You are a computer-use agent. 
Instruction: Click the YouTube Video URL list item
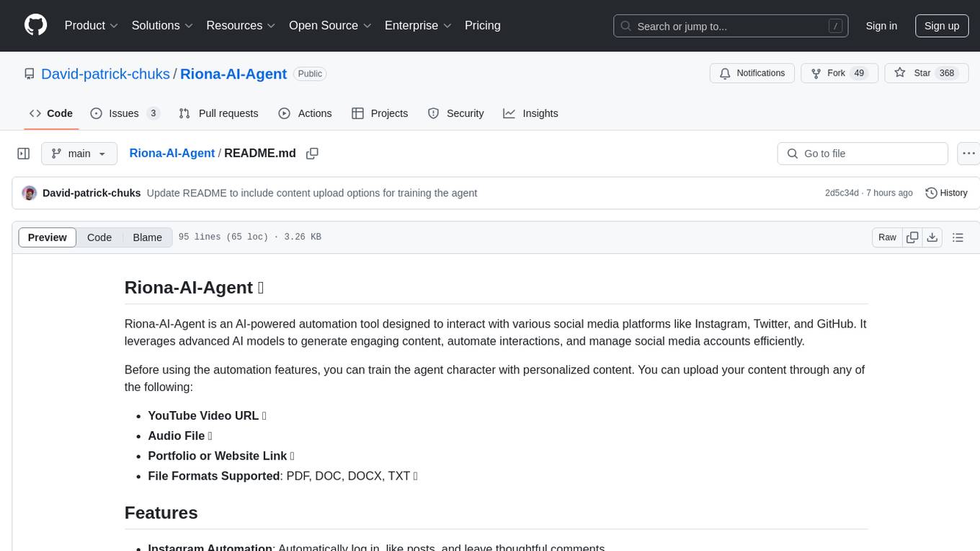click(x=207, y=415)
